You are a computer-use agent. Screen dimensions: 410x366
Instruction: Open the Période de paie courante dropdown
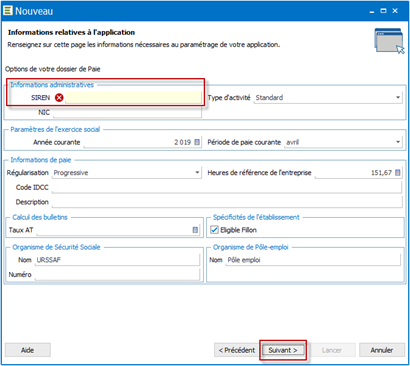tap(398, 142)
